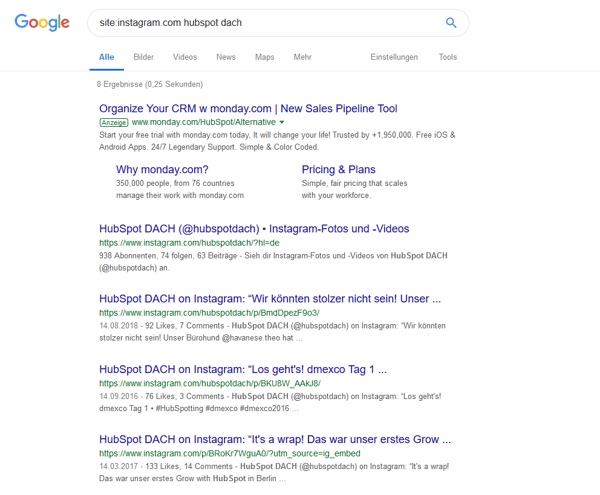Viewport: 600px width, 495px height.
Task: Switch to the Bilder tab
Action: click(143, 57)
